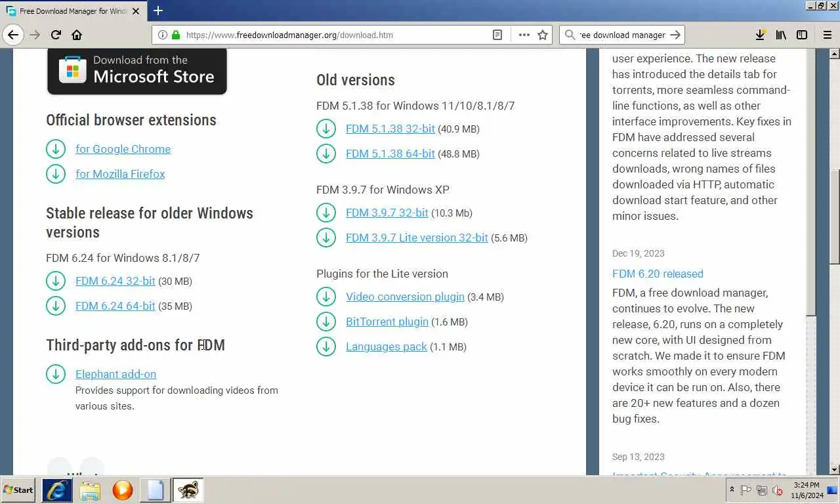Click the volume speaker tray icon
840x504 pixels.
pyautogui.click(x=777, y=490)
